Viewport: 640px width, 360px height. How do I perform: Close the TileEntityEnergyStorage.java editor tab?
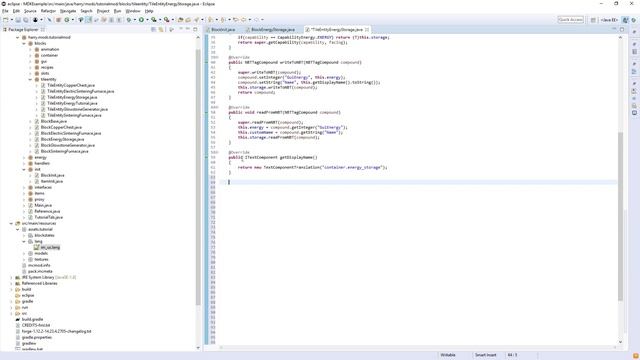[x=367, y=30]
